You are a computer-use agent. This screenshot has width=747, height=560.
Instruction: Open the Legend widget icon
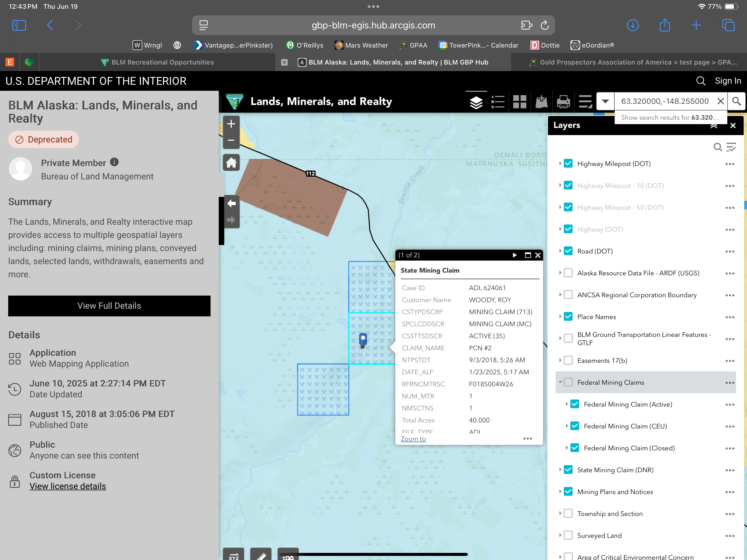[497, 102]
